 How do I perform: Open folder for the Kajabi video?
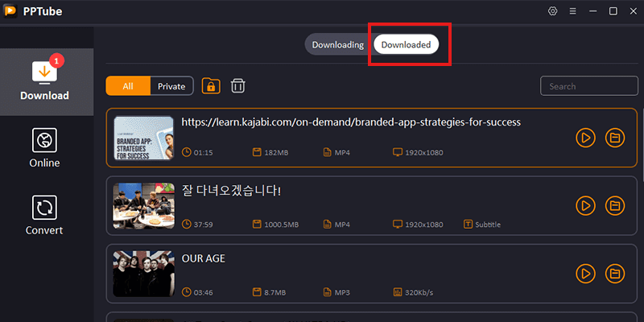point(615,138)
